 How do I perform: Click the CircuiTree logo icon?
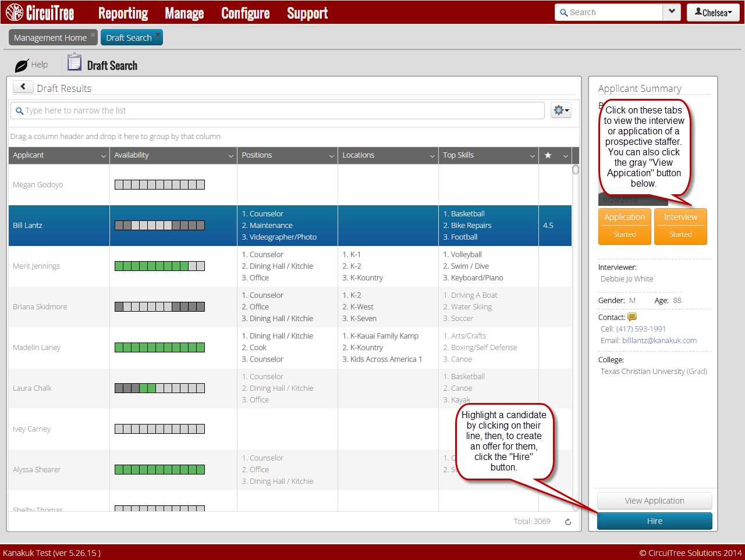click(14, 12)
